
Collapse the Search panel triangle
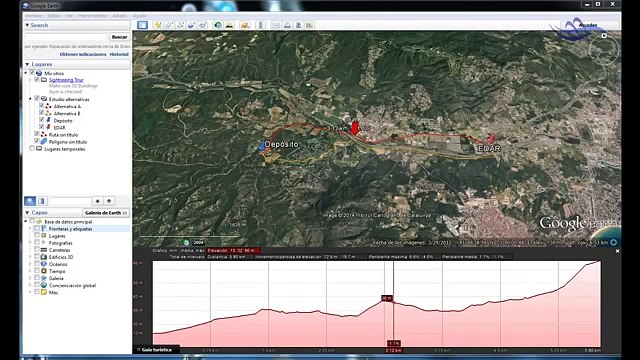point(27,25)
